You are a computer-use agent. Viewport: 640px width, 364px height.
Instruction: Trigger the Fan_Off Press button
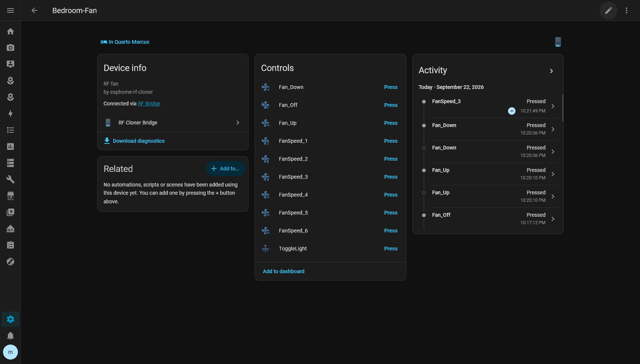tap(391, 105)
